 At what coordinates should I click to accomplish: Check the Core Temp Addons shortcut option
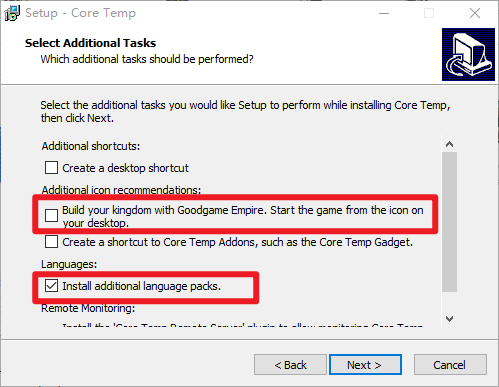click(51, 242)
